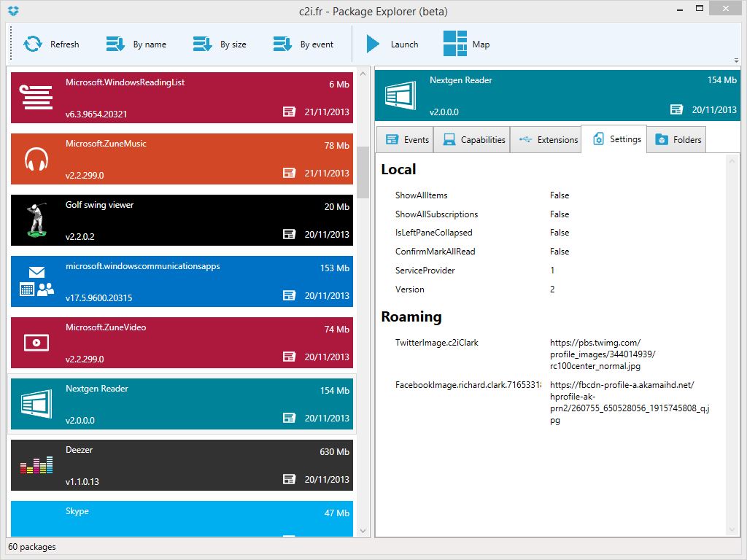The height and width of the screenshot is (560, 747).
Task: Click the Refresh circular arrows icon
Action: [33, 44]
